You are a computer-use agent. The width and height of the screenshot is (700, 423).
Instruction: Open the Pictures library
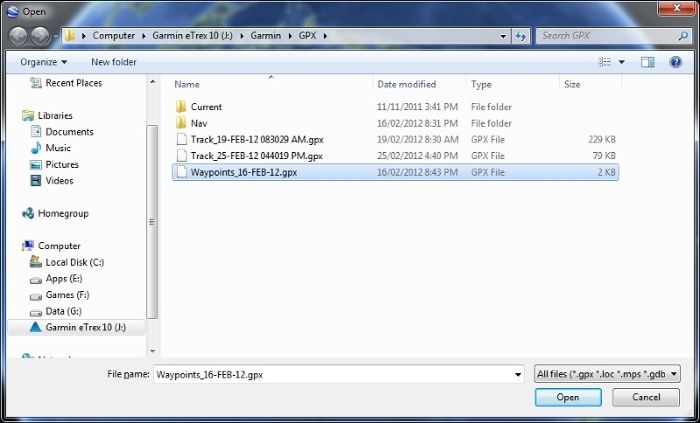coord(54,164)
